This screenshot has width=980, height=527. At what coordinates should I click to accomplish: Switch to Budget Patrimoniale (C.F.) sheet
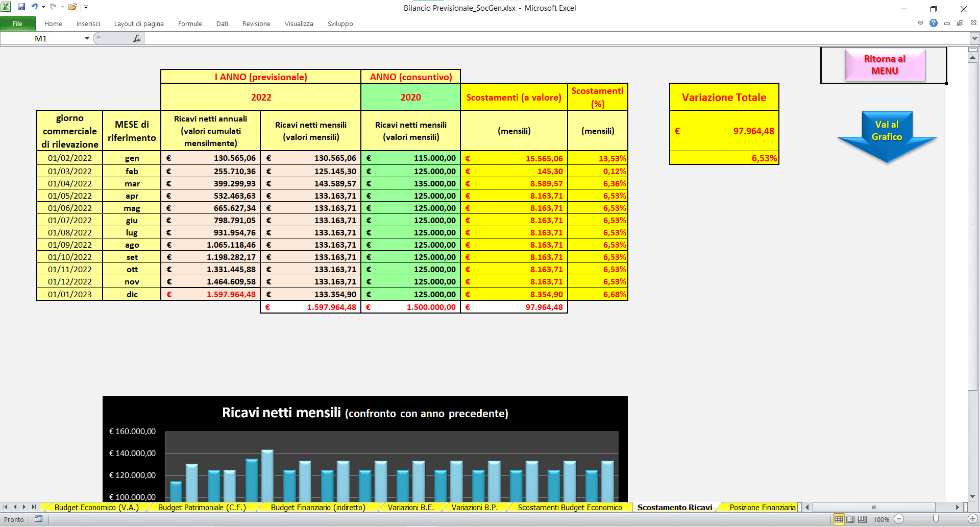(202, 507)
